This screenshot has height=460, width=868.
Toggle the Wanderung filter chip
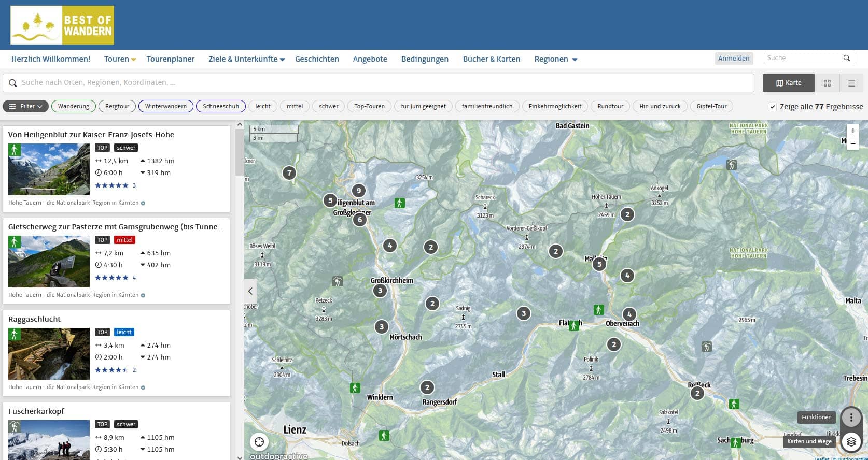click(x=74, y=106)
